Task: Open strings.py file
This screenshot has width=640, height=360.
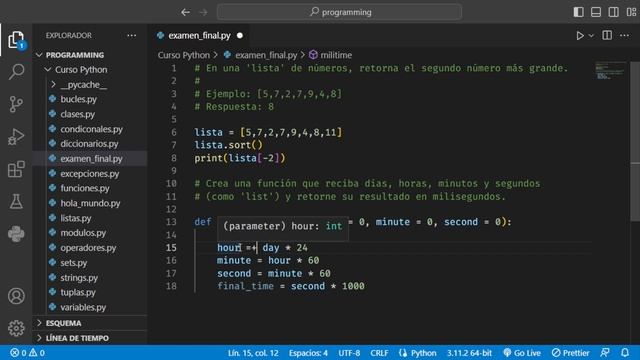Action: pos(79,278)
